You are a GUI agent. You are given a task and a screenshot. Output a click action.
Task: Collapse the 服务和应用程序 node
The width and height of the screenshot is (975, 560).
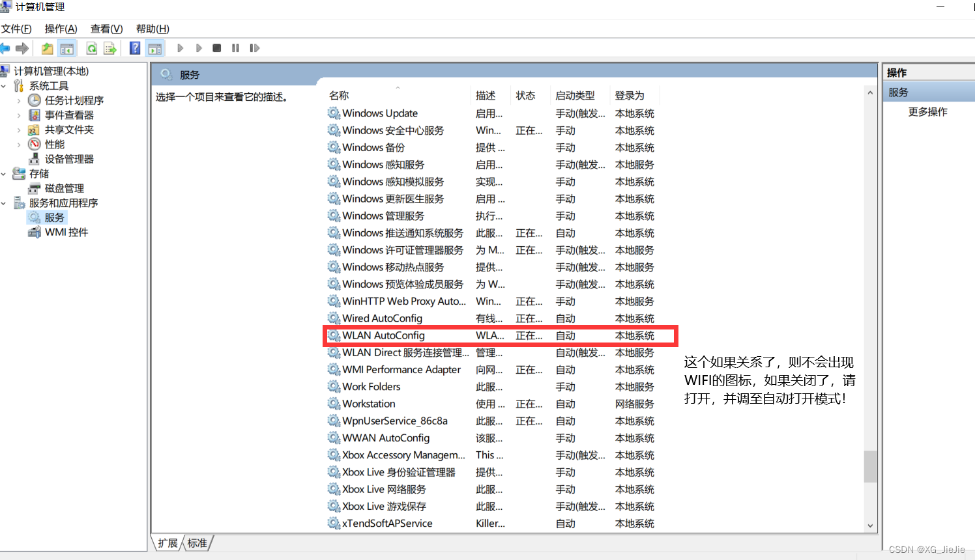click(x=3, y=203)
